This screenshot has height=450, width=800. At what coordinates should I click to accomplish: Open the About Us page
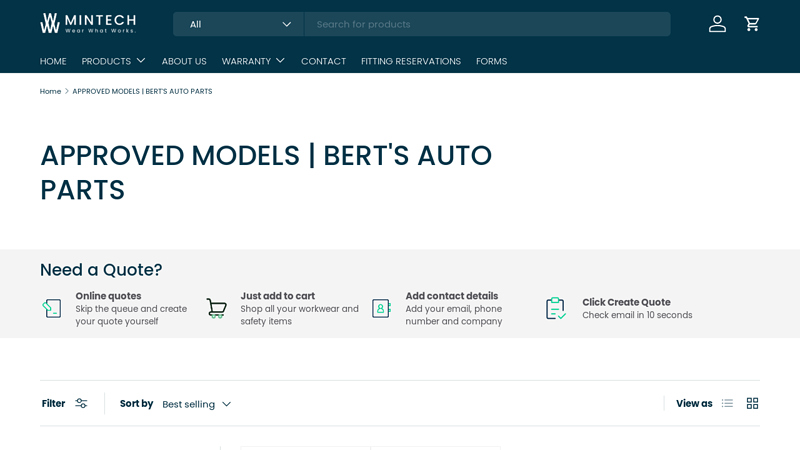click(x=184, y=61)
